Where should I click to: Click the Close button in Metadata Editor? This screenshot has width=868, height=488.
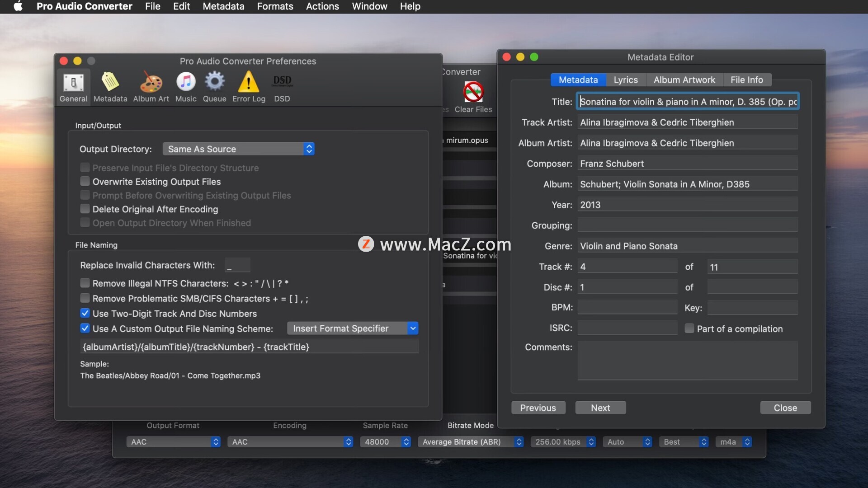[x=785, y=408]
